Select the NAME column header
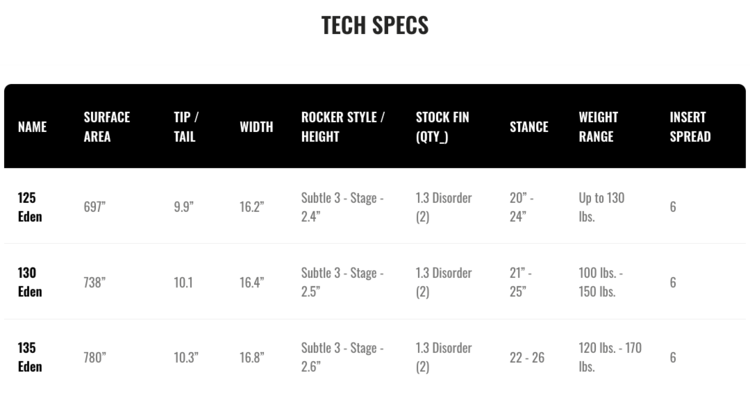 pyautogui.click(x=32, y=127)
